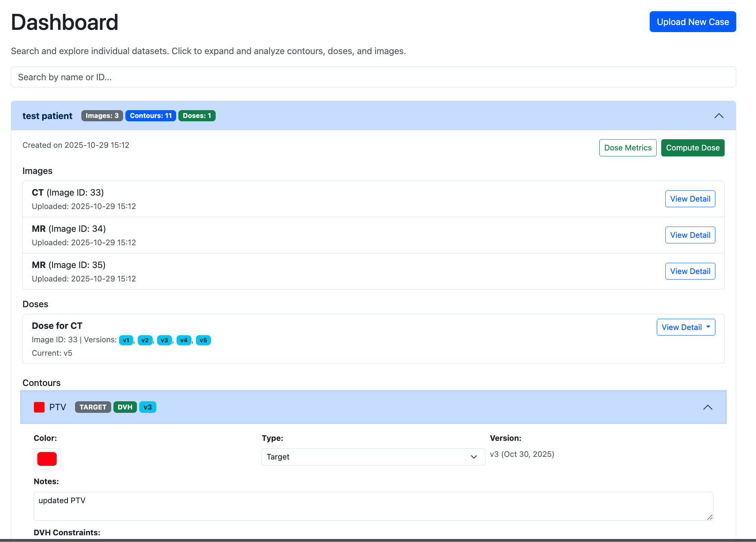View Detail for MR Image ID 35

click(x=690, y=271)
